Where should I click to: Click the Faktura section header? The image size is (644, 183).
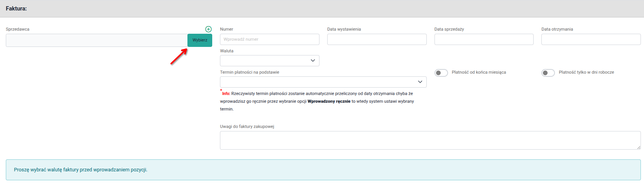coord(16,9)
